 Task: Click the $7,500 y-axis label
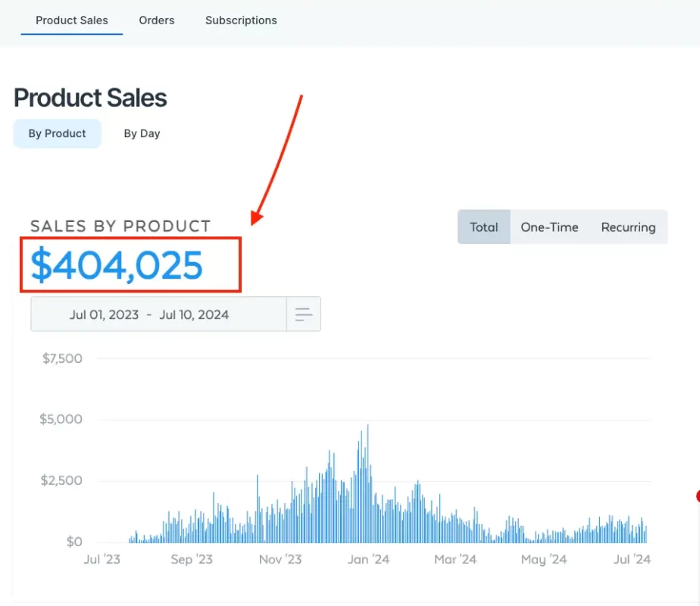point(62,358)
